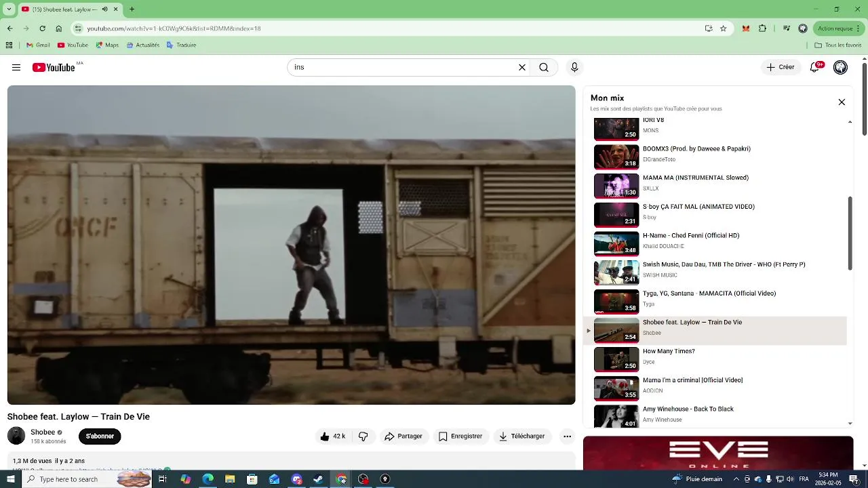Select Shobee feat. Laylow — Train De Vie in mix
Screen dimensions: 868x488
coord(715,331)
